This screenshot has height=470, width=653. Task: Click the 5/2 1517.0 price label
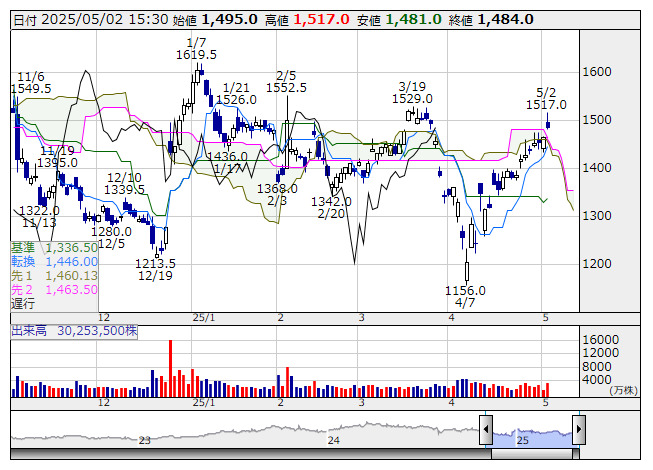[546, 99]
